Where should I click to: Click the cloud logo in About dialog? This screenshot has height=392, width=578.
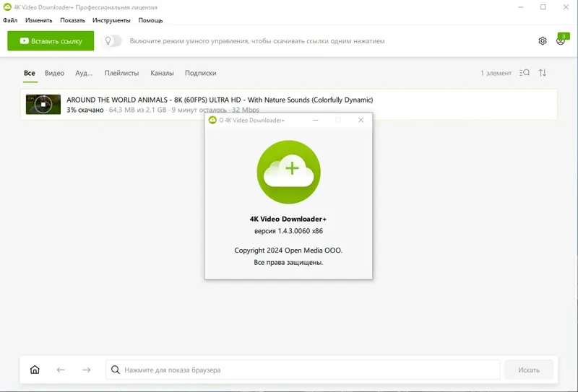click(x=288, y=172)
